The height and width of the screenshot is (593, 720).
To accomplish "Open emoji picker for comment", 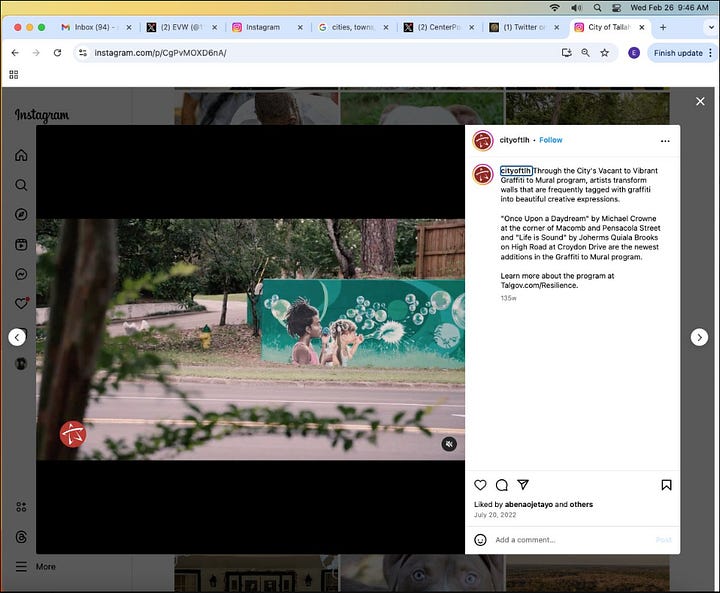I will (x=480, y=540).
